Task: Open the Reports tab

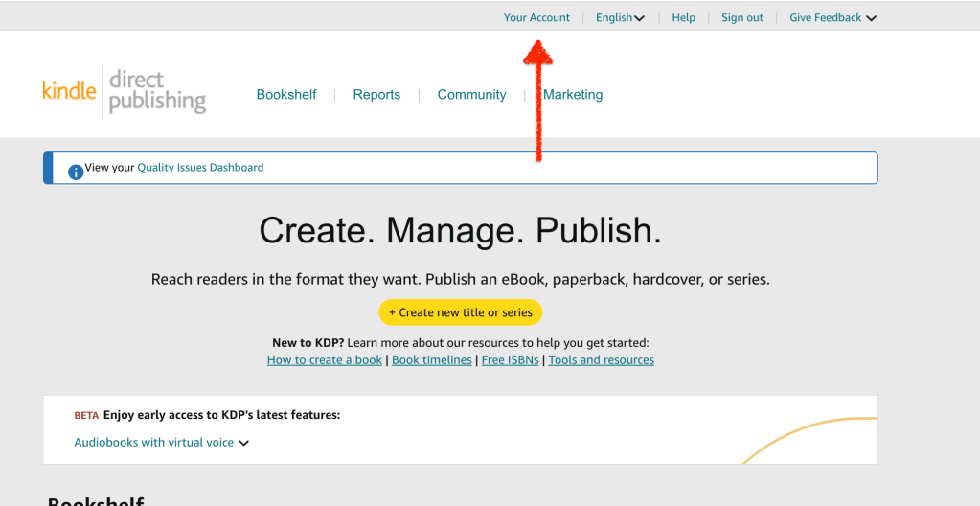Action: [x=376, y=95]
